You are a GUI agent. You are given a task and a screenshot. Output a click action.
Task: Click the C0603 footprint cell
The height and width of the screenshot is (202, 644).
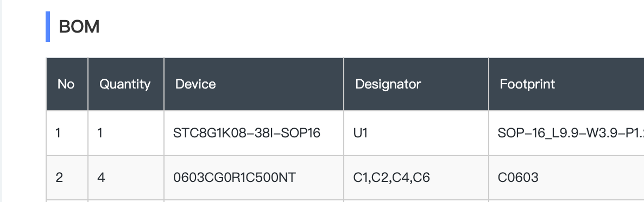pyautogui.click(x=566, y=178)
